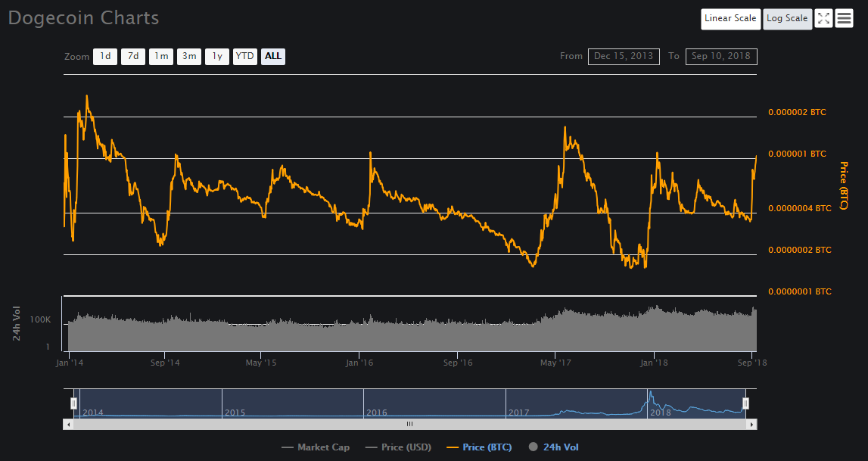Click the Sep '18 x-axis label
The image size is (868, 461).
(752, 363)
